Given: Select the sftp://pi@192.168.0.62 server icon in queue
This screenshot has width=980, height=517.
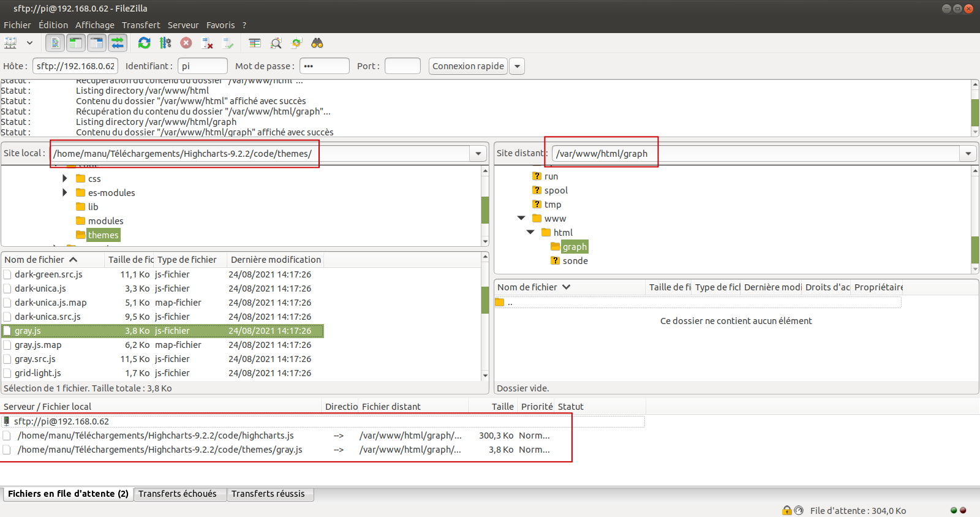Looking at the screenshot, I should [7, 421].
